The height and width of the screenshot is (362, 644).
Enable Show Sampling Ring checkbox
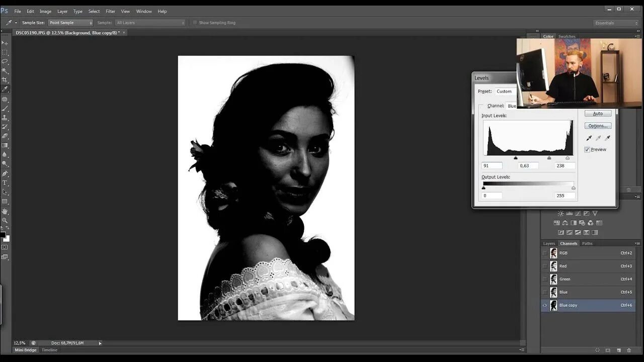click(x=195, y=23)
